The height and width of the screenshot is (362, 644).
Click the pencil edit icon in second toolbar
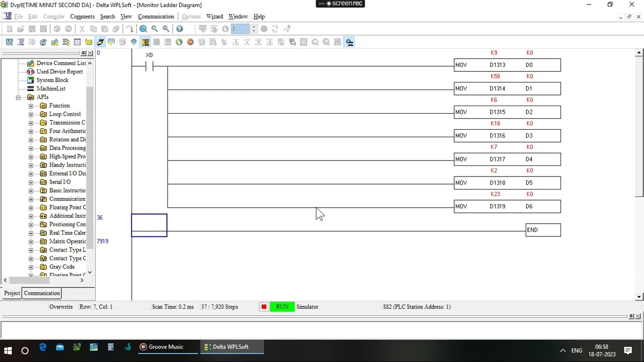click(x=54, y=42)
